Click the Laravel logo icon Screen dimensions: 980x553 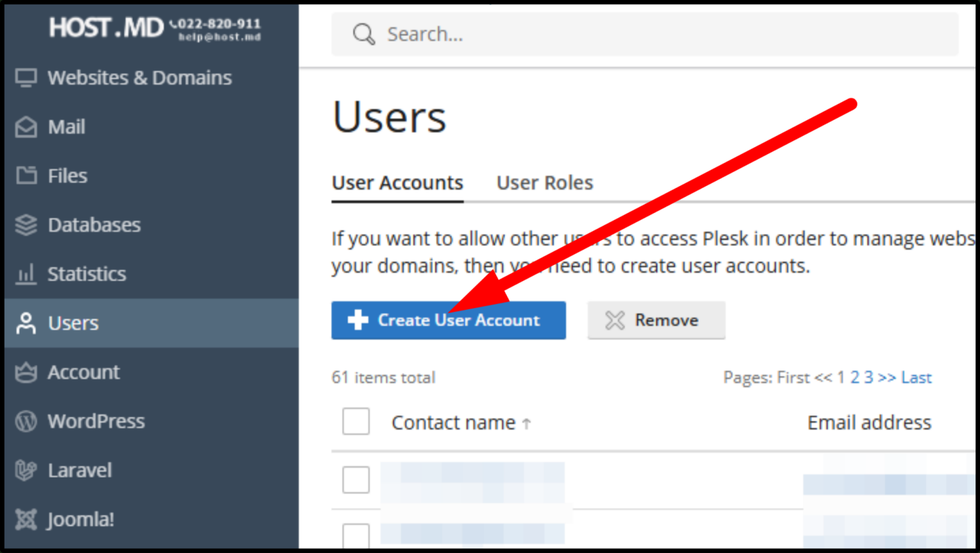[x=26, y=470]
